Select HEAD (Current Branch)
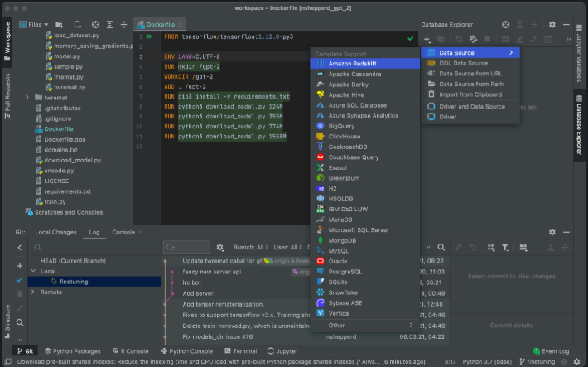Viewport: 588px width, 367px height. click(73, 261)
